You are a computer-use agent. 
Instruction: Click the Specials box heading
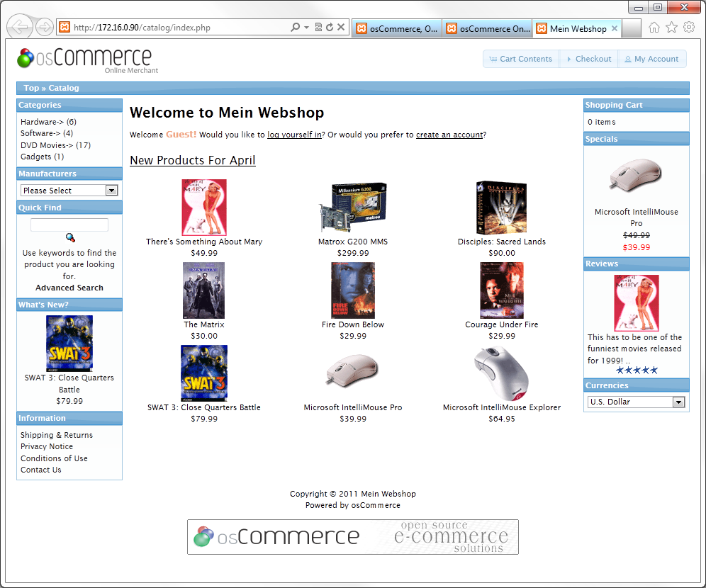tap(637, 139)
